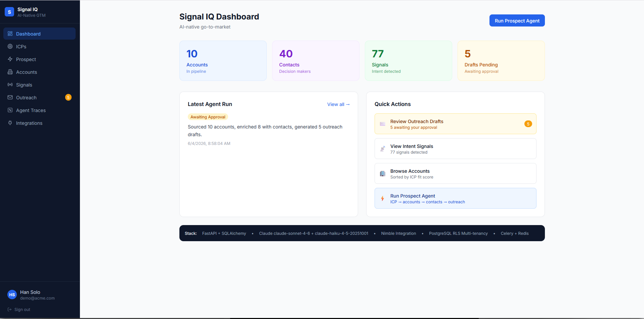Screen dimensions: 644x319
Task: Click the Dashboard grid icon in sidebar
Action: click(x=10, y=34)
